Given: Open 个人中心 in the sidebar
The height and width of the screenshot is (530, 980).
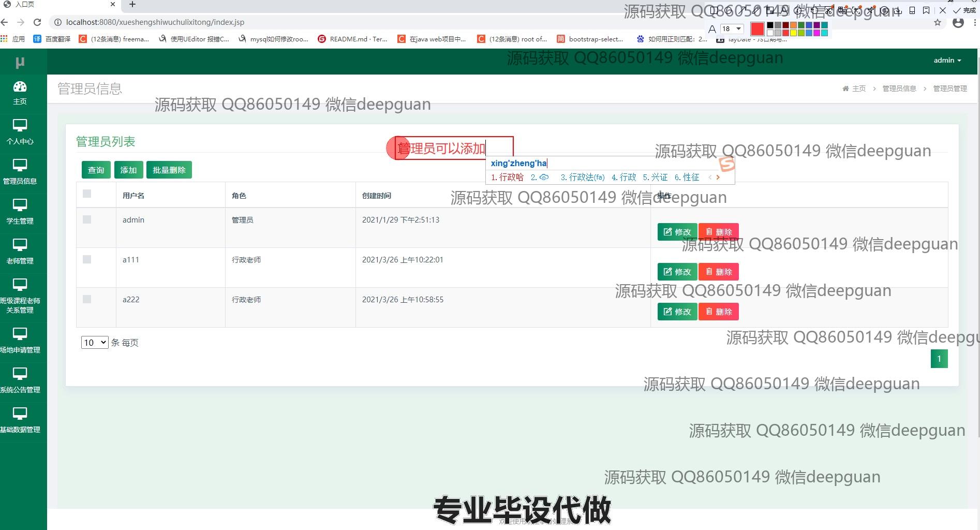Looking at the screenshot, I should point(20,132).
